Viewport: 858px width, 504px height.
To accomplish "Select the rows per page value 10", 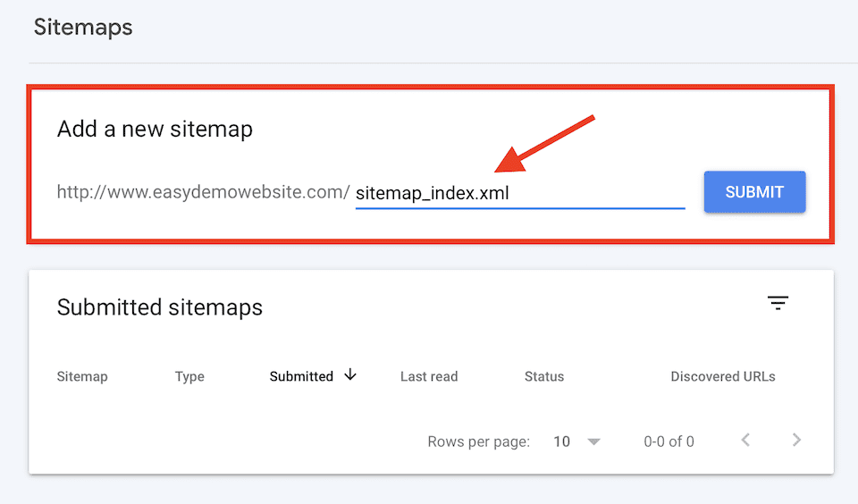I will (561, 441).
